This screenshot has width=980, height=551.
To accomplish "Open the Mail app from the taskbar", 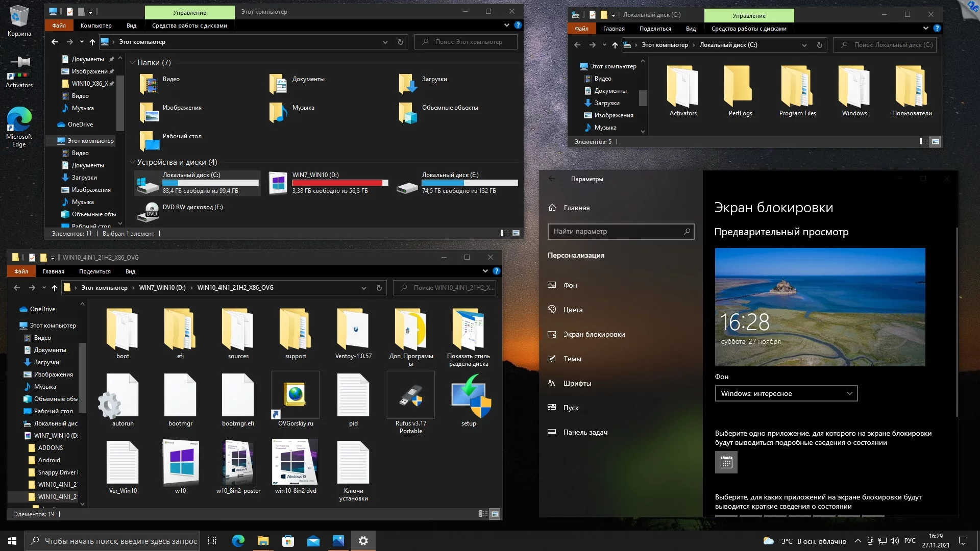I will pos(313,541).
